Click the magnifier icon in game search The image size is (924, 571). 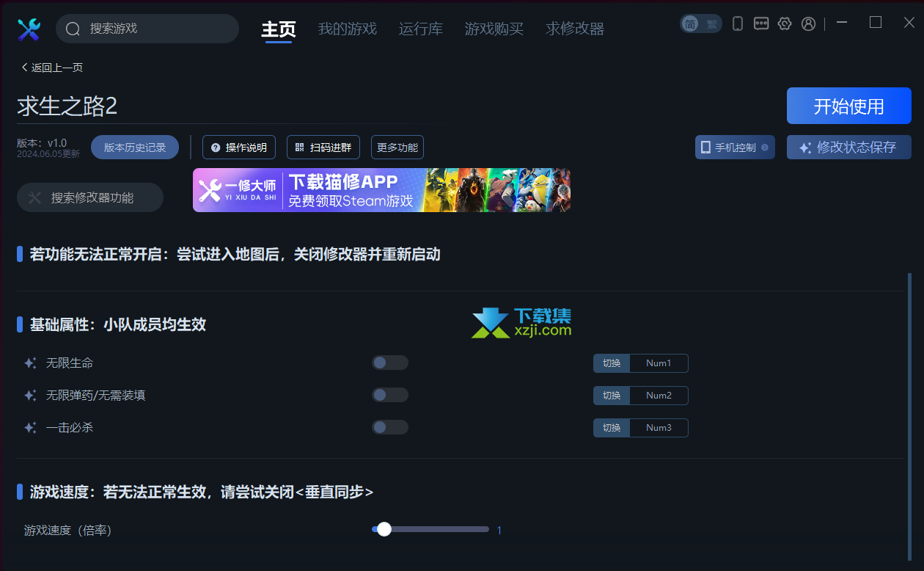click(x=73, y=29)
